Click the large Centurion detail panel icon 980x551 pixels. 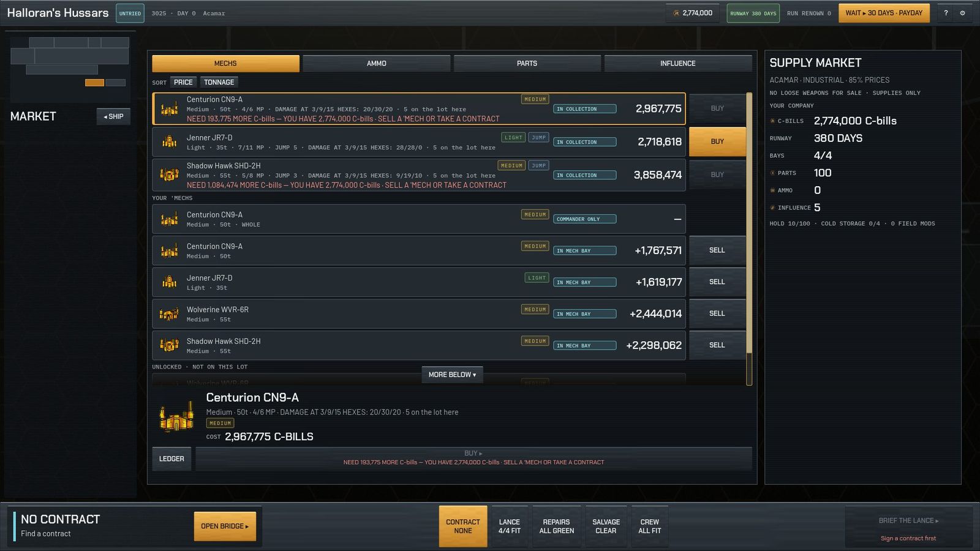[176, 418]
